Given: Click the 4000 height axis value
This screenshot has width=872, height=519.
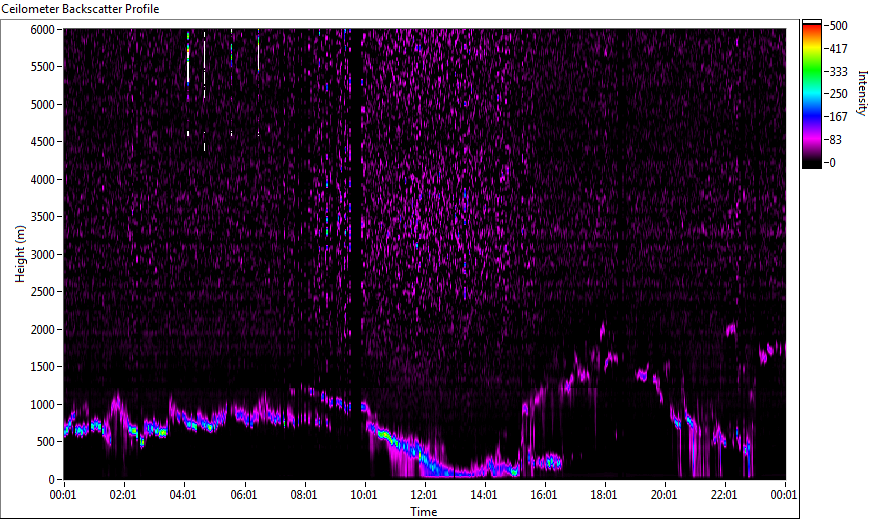Looking at the screenshot, I should tap(43, 180).
